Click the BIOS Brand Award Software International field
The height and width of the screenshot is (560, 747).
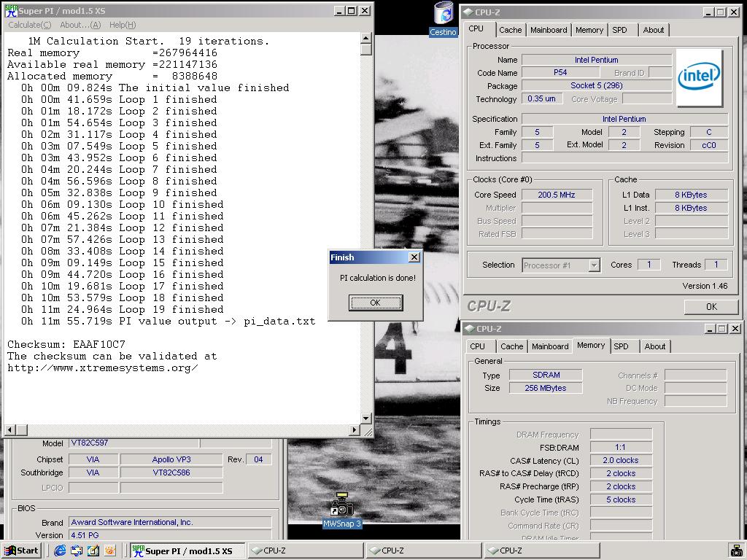tap(171, 522)
